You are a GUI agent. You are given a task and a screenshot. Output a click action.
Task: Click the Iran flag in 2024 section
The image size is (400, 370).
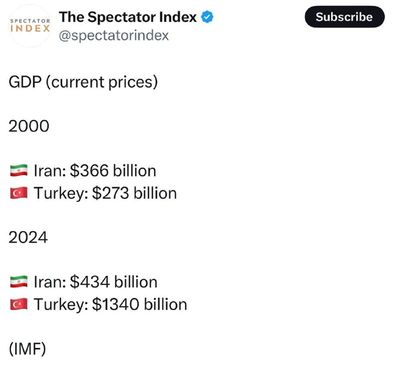click(19, 282)
